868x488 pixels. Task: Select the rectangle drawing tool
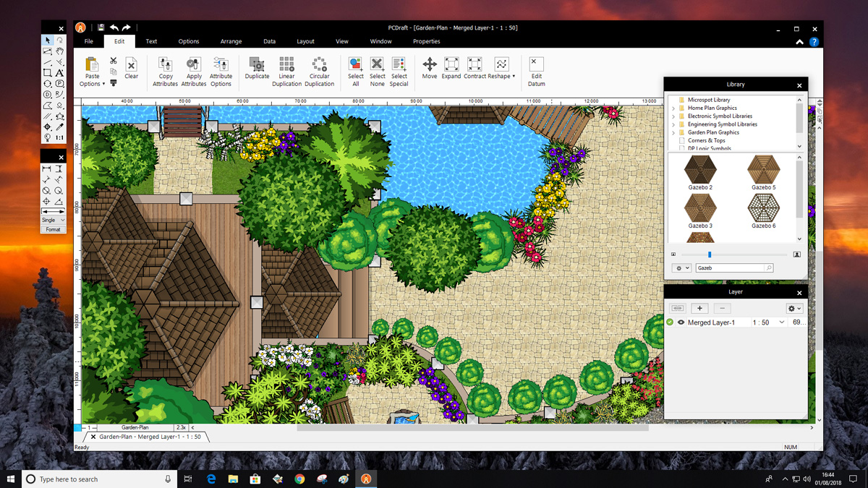pos(48,72)
